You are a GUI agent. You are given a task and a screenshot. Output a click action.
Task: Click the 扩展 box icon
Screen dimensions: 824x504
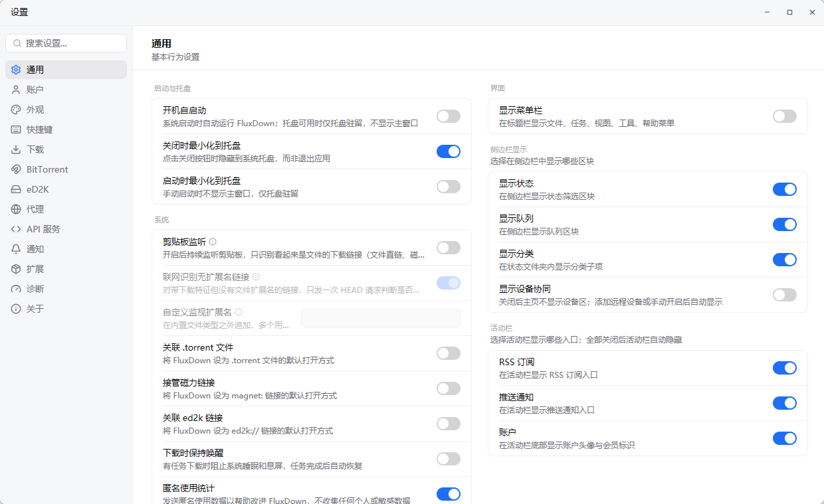(x=16, y=269)
